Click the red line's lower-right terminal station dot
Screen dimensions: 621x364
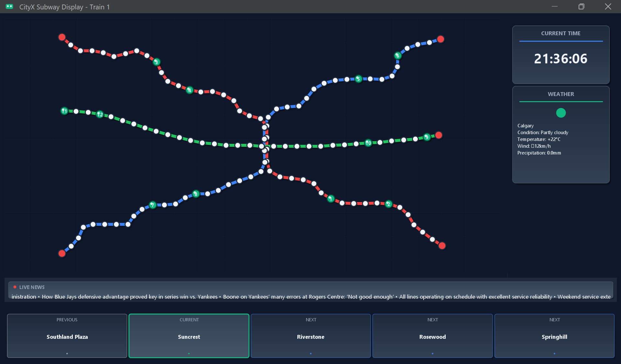click(x=442, y=246)
